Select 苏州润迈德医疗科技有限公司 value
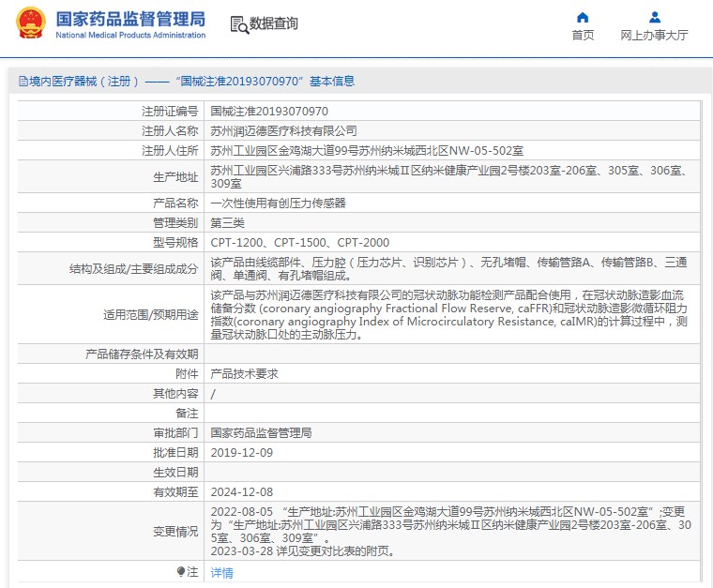 (x=283, y=131)
